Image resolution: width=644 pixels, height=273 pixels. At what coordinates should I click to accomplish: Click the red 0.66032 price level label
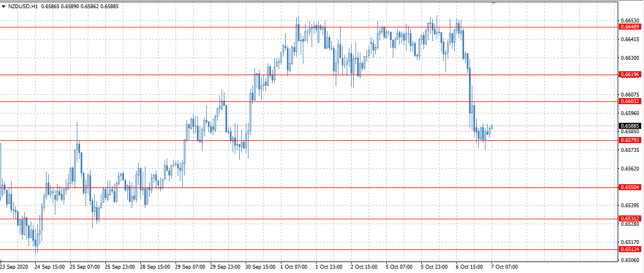630,101
